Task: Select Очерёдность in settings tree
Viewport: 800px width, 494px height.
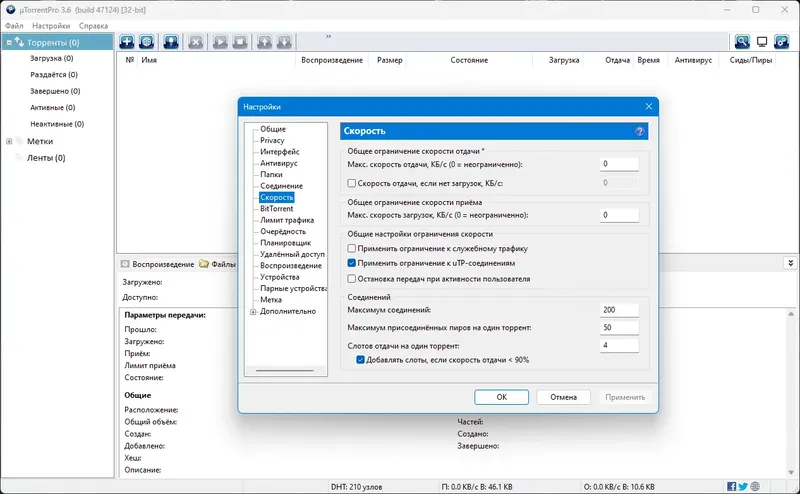Action: click(283, 231)
